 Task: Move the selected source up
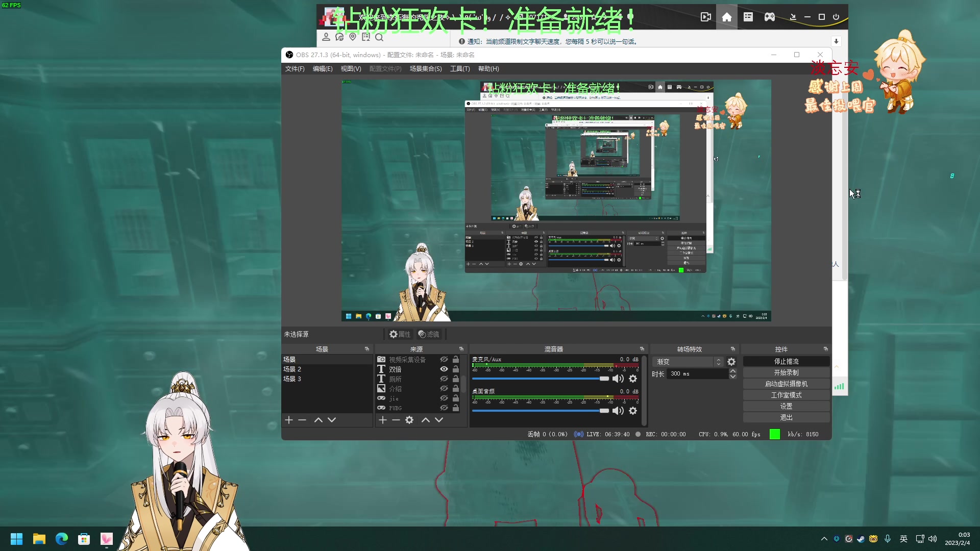426,420
